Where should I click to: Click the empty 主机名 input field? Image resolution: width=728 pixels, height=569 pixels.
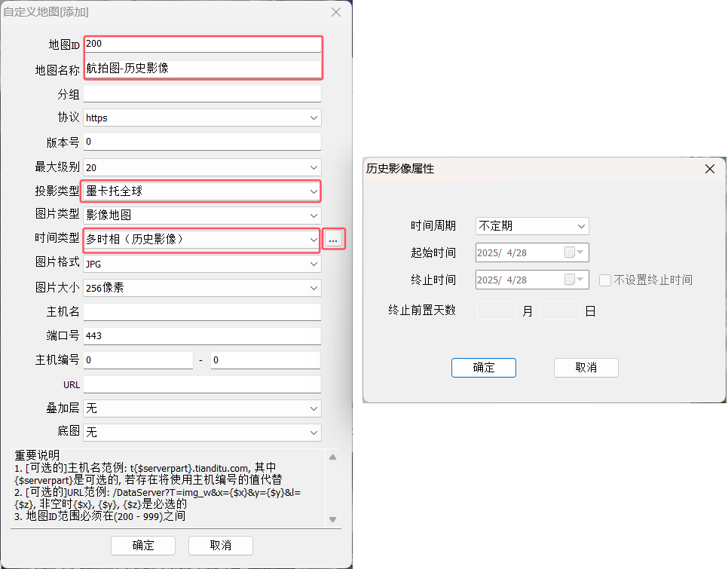tap(202, 312)
